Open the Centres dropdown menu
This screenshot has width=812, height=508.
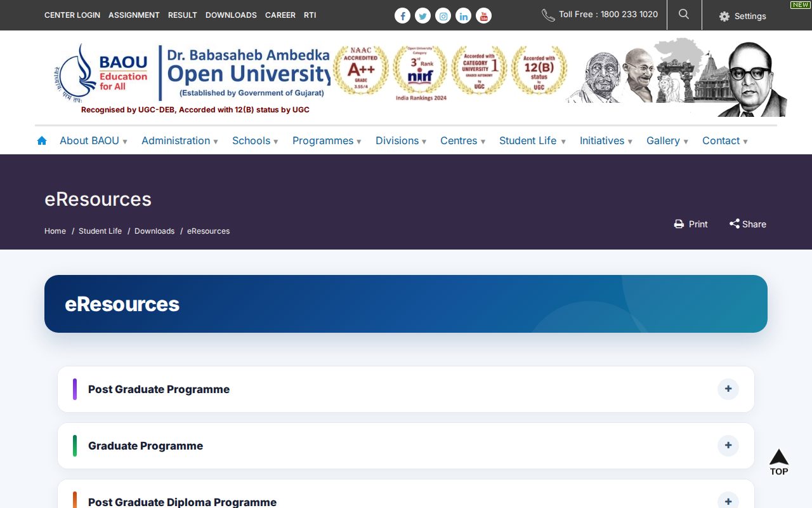pos(463,141)
